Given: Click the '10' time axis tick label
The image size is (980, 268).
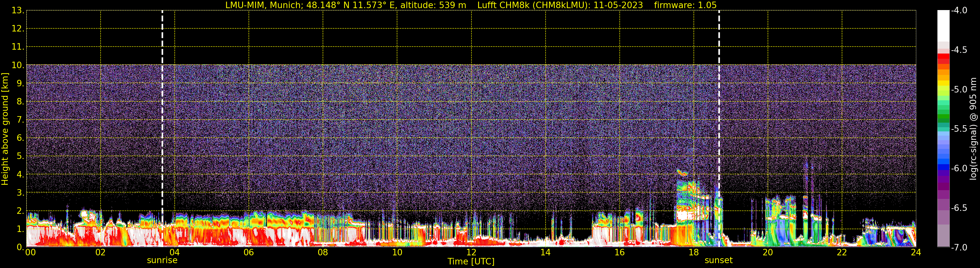Looking at the screenshot, I should point(397,252).
